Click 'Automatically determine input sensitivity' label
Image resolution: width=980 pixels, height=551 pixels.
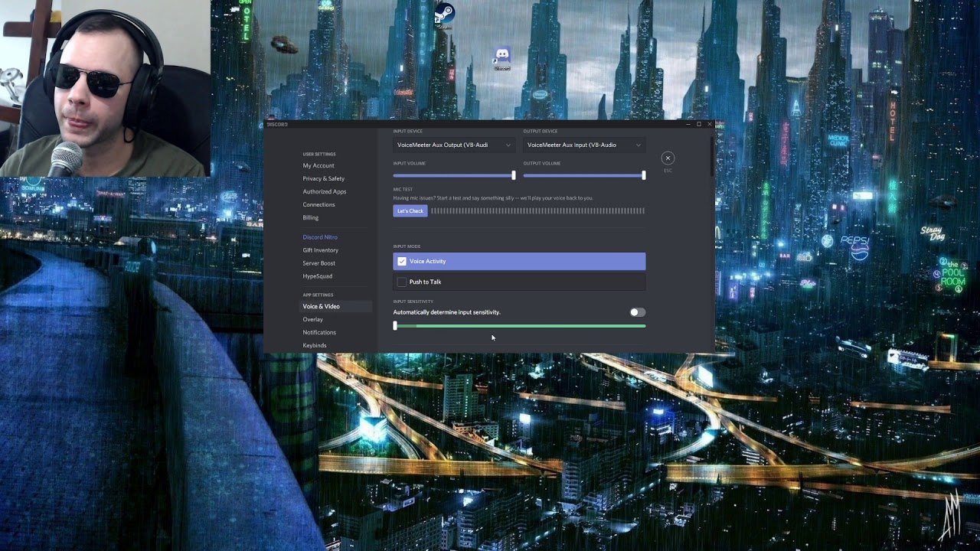446,312
